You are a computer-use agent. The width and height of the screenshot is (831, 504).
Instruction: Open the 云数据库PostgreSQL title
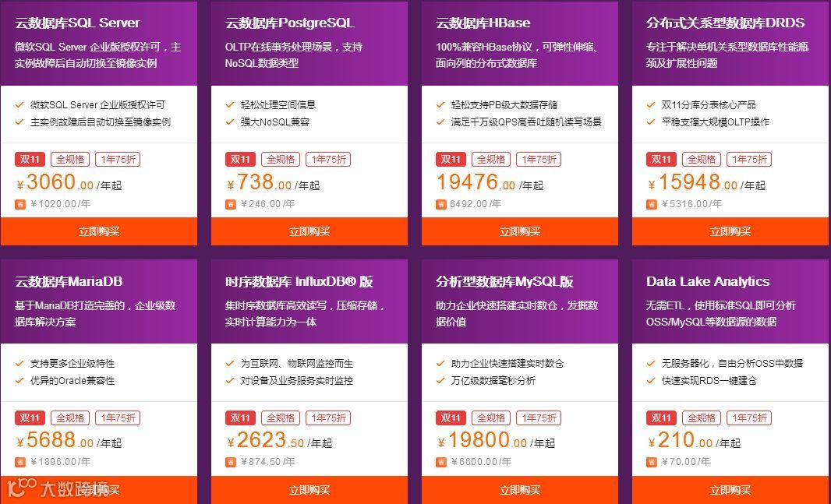pos(289,23)
